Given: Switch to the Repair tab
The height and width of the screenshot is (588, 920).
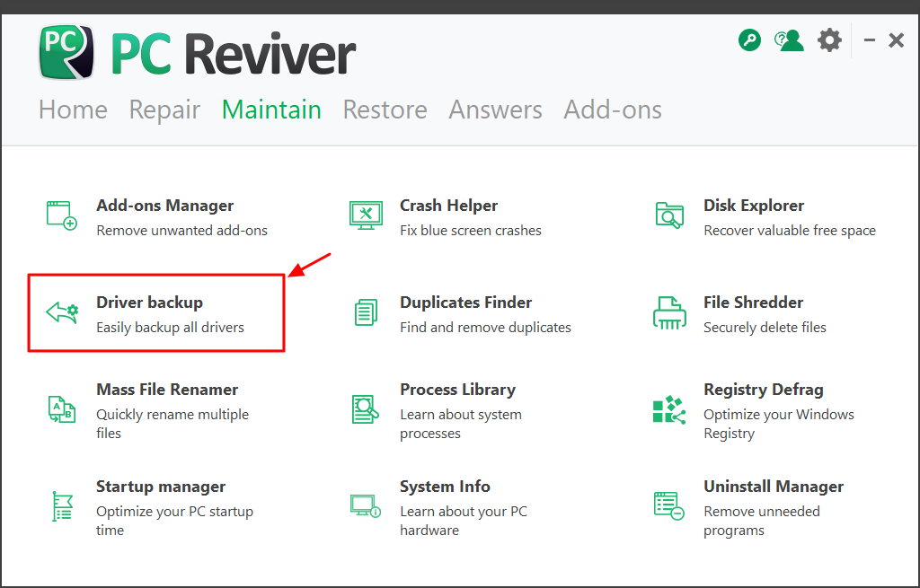Looking at the screenshot, I should pos(165,110).
